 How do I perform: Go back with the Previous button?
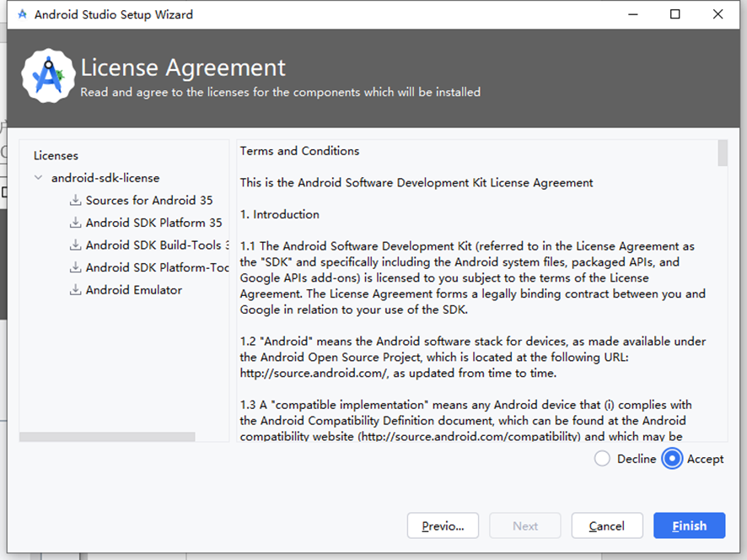pyautogui.click(x=443, y=525)
